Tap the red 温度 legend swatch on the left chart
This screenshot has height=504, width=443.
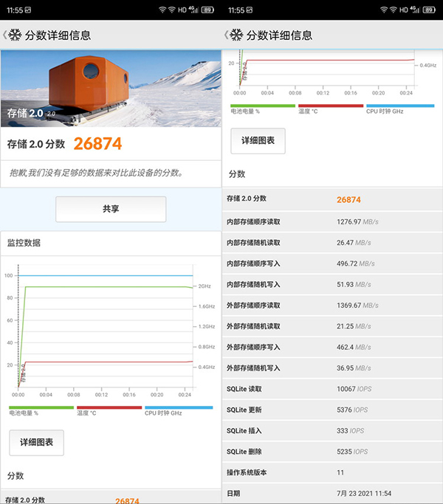[109, 407]
